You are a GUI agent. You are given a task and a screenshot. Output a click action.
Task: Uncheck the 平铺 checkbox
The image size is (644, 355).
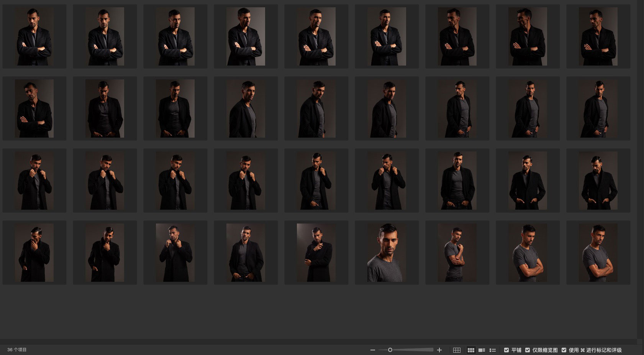pyautogui.click(x=506, y=350)
